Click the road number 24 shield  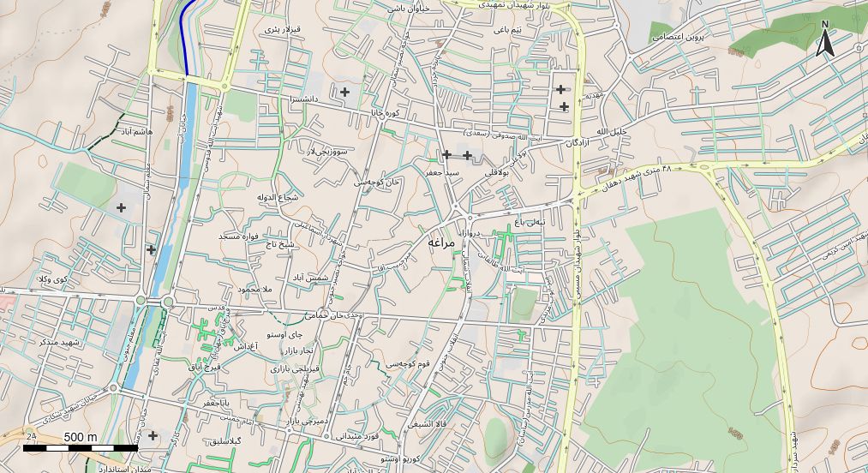[x=32, y=437]
